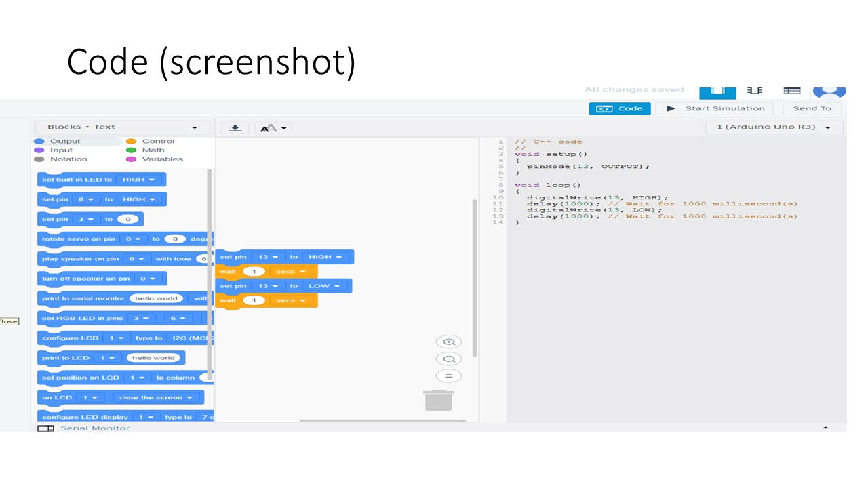This screenshot has width=868, height=488.
Task: Open pin 3 dropdown in set pin block
Action: (86, 219)
